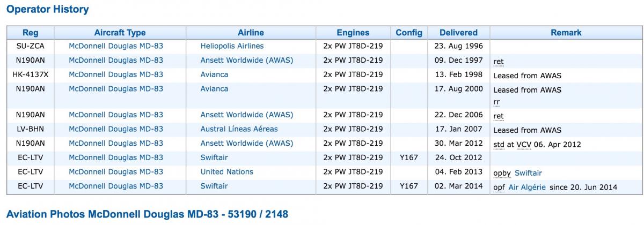Open Swiftair airline in 02. Mar 2014 row
Viewport: 644px width, 225px height.
pyautogui.click(x=214, y=186)
